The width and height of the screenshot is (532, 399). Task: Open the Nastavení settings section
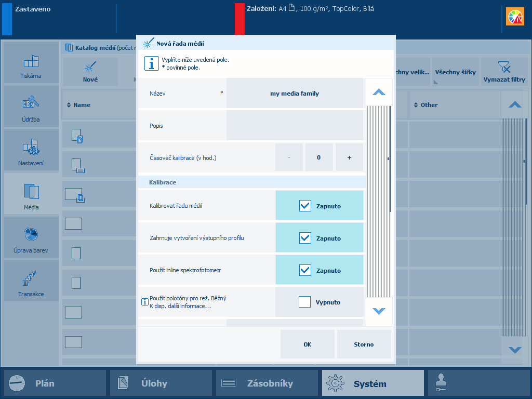tap(31, 150)
